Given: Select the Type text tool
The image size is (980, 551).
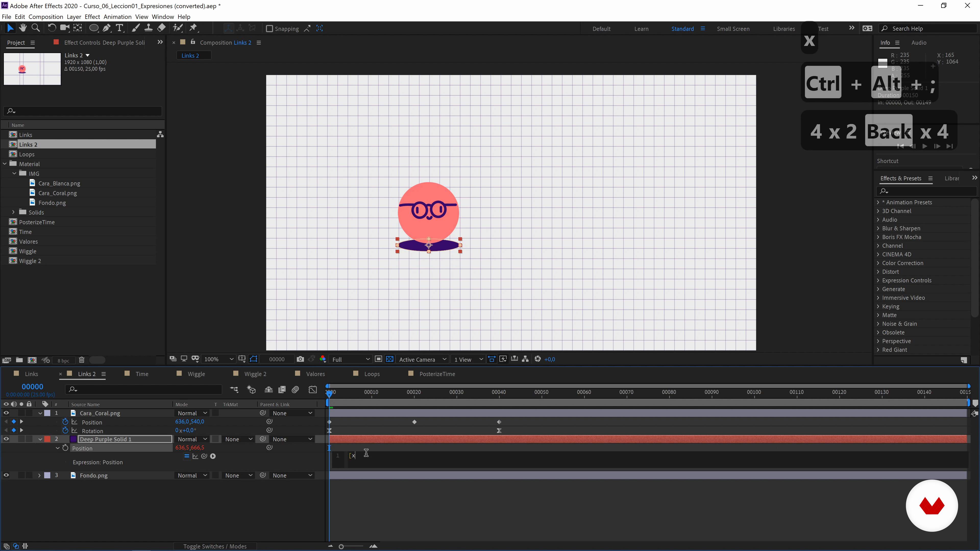Looking at the screenshot, I should (x=119, y=28).
